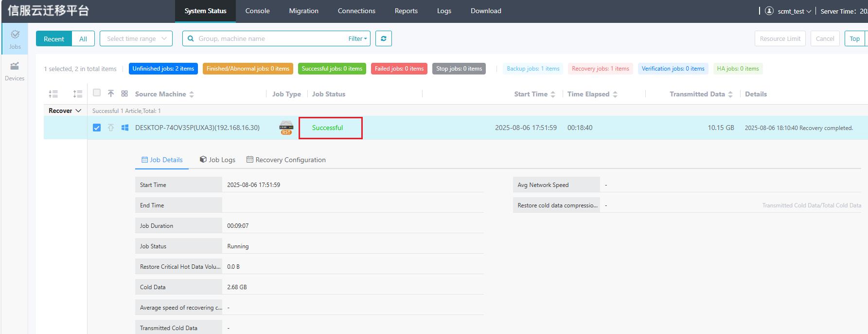Filter by Failed jobs: 0 items

tap(399, 69)
